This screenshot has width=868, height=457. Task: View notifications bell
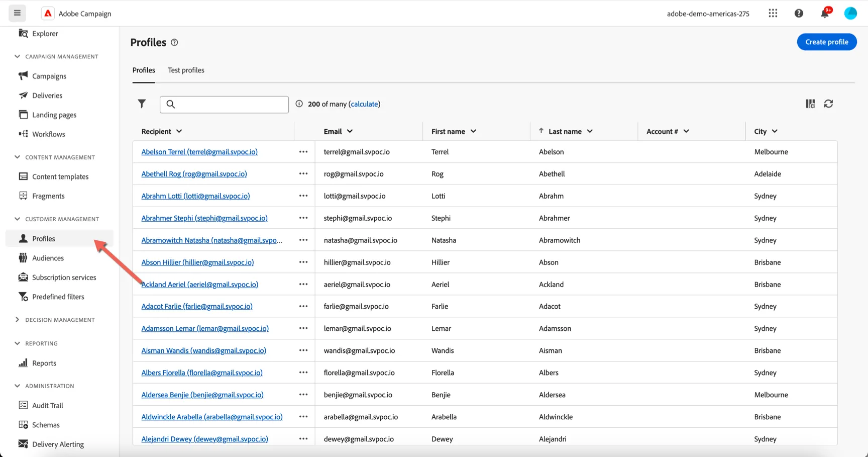click(825, 13)
